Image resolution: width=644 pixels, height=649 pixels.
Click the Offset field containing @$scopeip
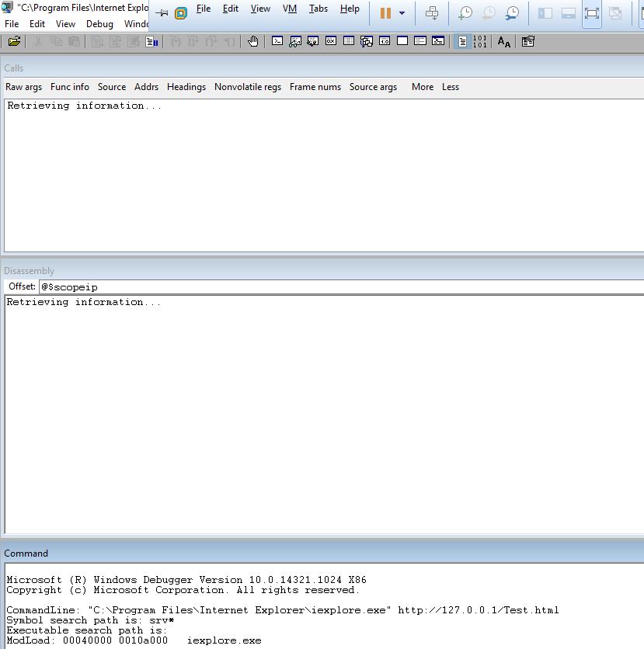(341, 286)
